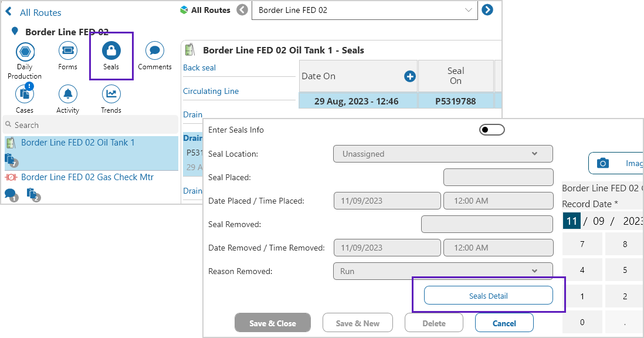Click the Seals Detail button

488,296
